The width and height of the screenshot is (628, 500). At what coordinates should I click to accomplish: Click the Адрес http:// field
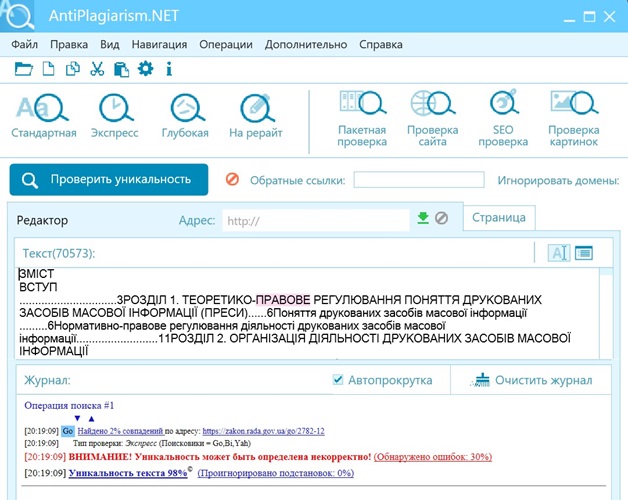pos(316,220)
